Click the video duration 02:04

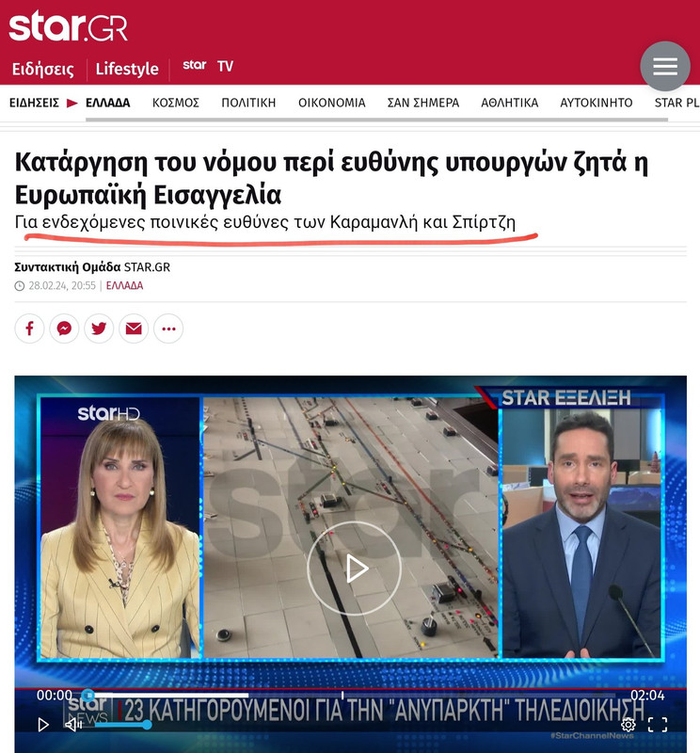[x=647, y=695]
